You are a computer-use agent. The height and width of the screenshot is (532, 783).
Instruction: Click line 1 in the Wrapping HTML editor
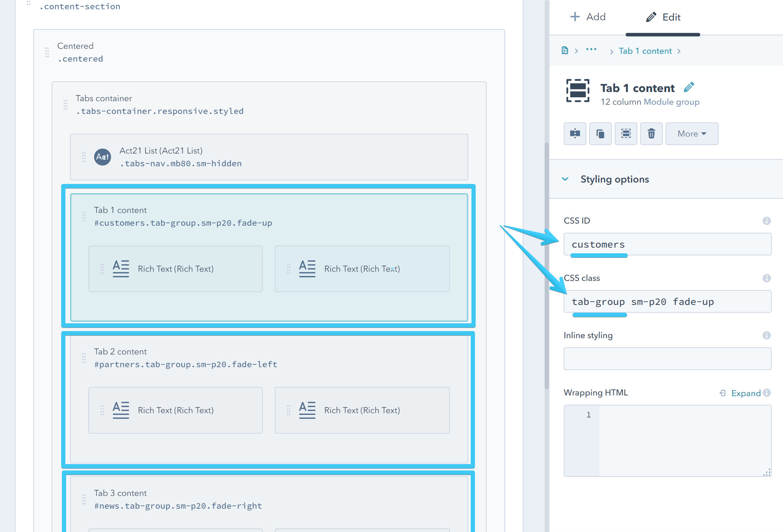(672, 415)
